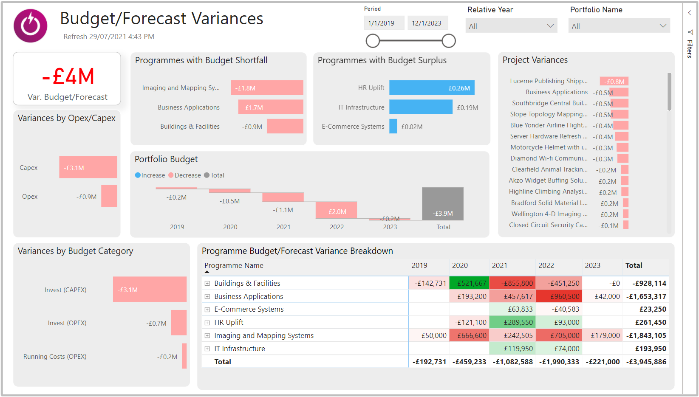Select the top -£0.8M bar in Project Variances

[614, 81]
